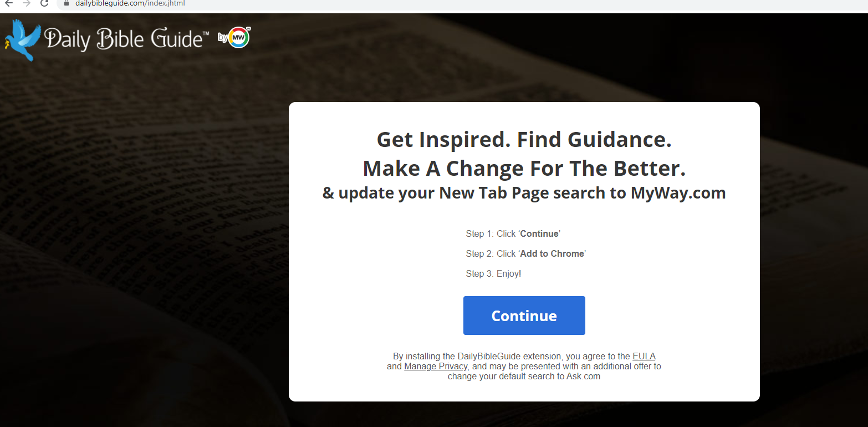Screen dimensions: 868x427
Task: Open the EULA link
Action: 644,357
